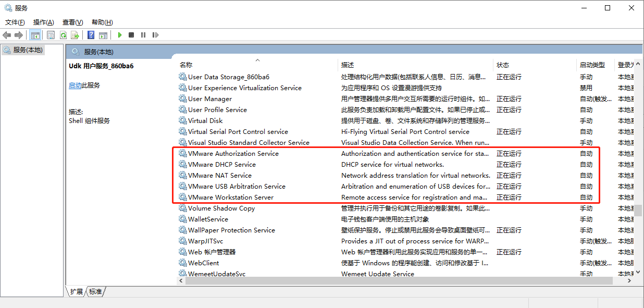Click the gear icon of VMware NAT Service
The image size is (644, 308).
click(182, 175)
